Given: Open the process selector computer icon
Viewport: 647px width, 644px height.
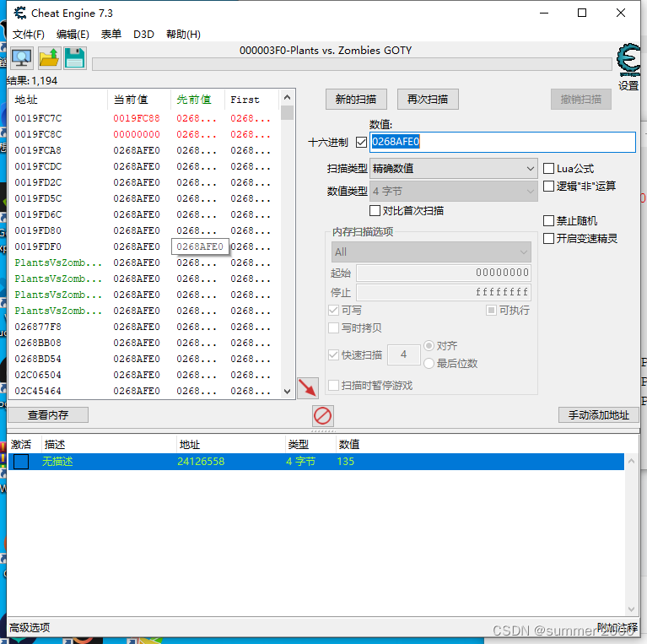Looking at the screenshot, I should 21,57.
